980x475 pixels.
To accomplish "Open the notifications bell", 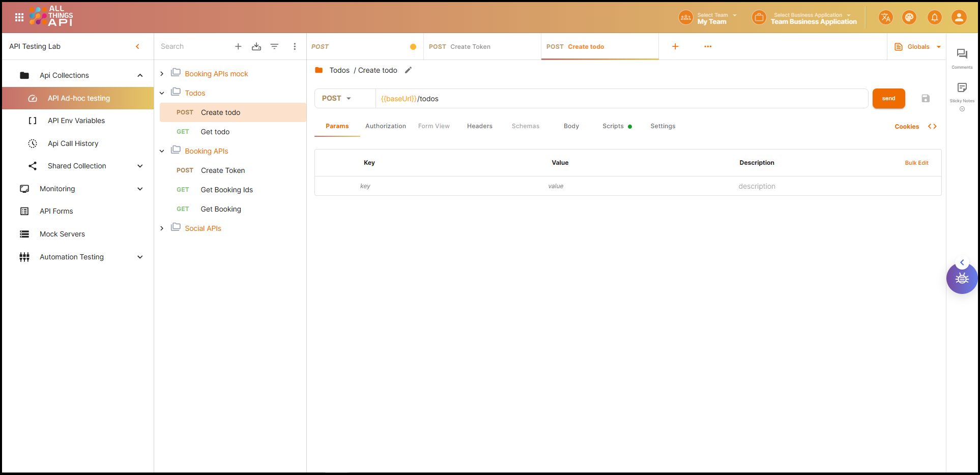I will pos(934,18).
